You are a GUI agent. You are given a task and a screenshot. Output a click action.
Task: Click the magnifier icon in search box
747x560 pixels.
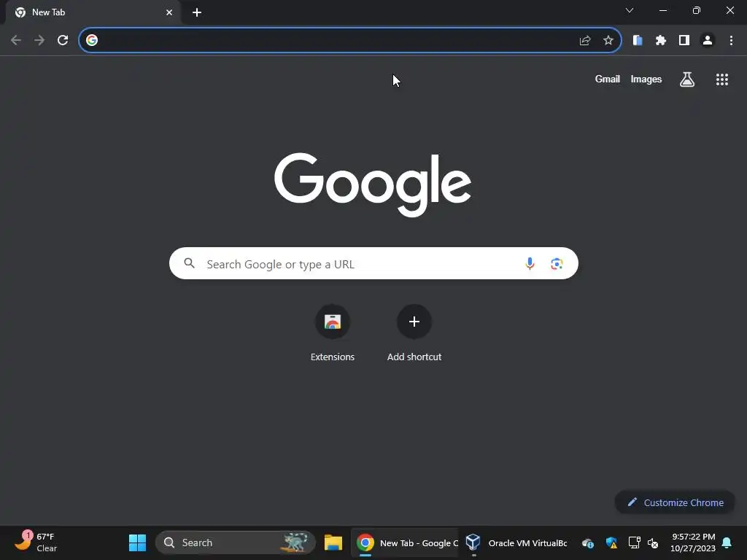[189, 263]
